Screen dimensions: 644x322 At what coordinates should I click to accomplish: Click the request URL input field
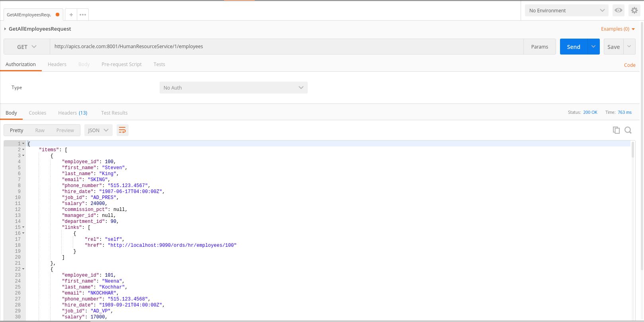pos(287,47)
